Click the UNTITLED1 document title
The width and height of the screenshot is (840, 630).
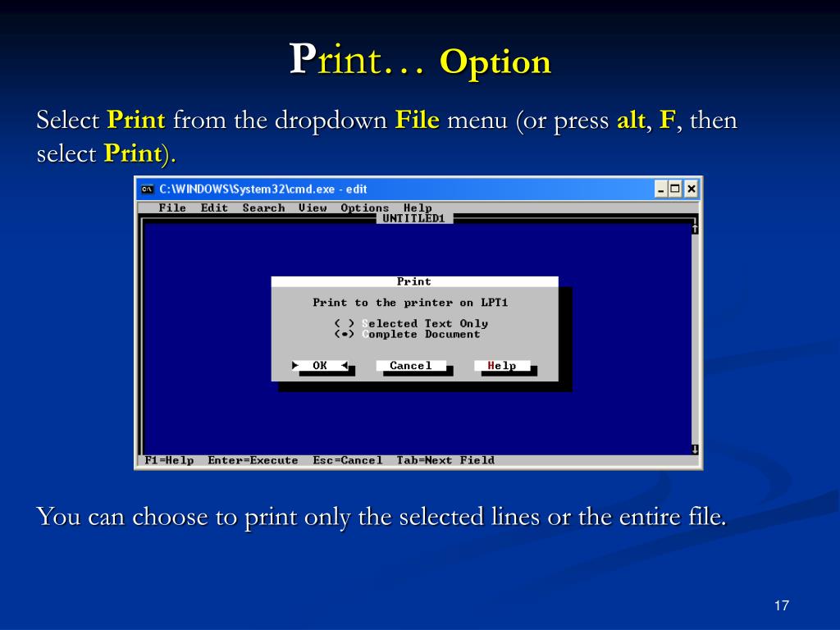414,218
